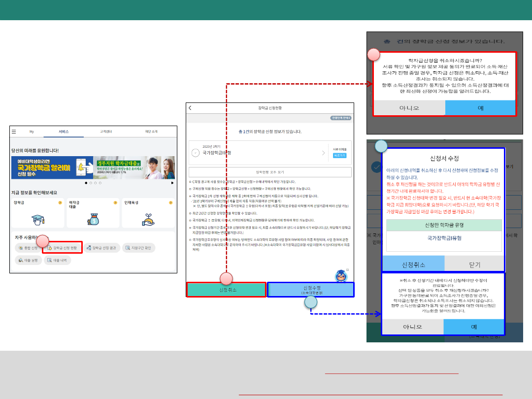The height and width of the screenshot is (399, 532).
Task: Open the hamburger menu in the app header
Action: click(14, 132)
